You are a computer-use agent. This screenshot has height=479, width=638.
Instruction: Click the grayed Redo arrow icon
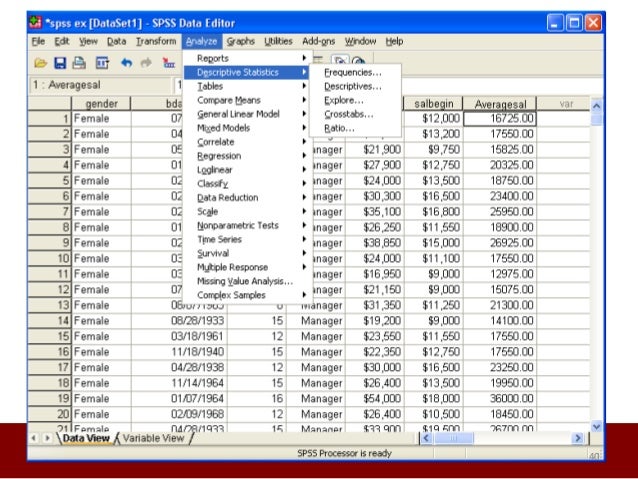coord(146,63)
